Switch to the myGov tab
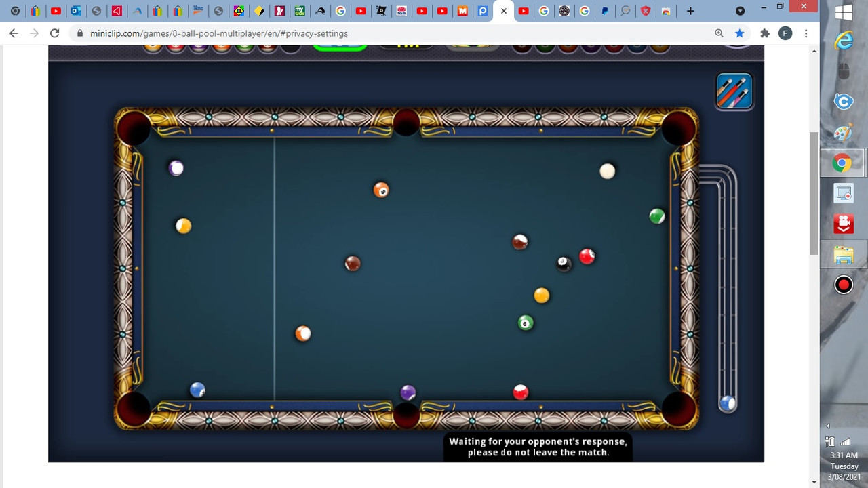The width and height of the screenshot is (868, 488). (300, 11)
